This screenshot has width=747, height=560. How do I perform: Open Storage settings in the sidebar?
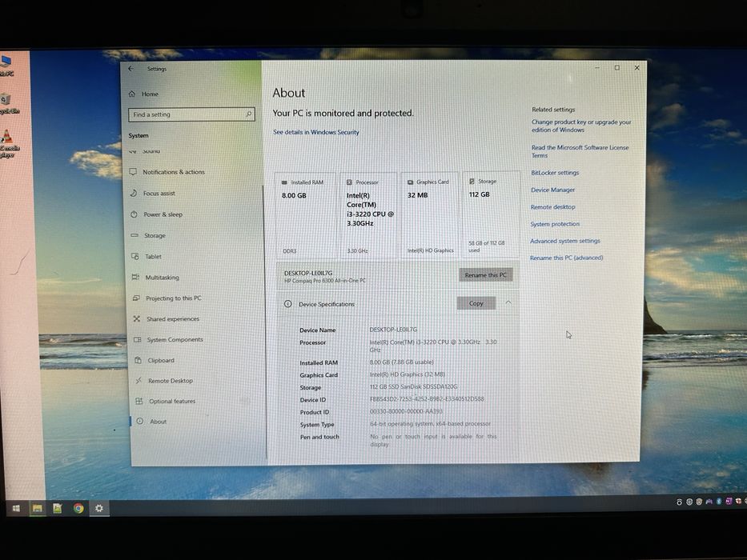[x=155, y=235]
